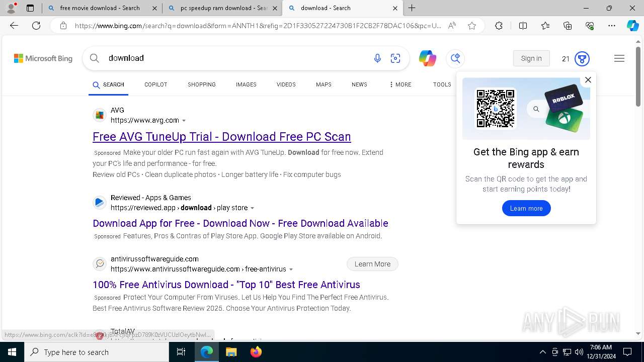
Task: Switch to 'pc speedup ram download' tab
Action: click(x=224, y=8)
